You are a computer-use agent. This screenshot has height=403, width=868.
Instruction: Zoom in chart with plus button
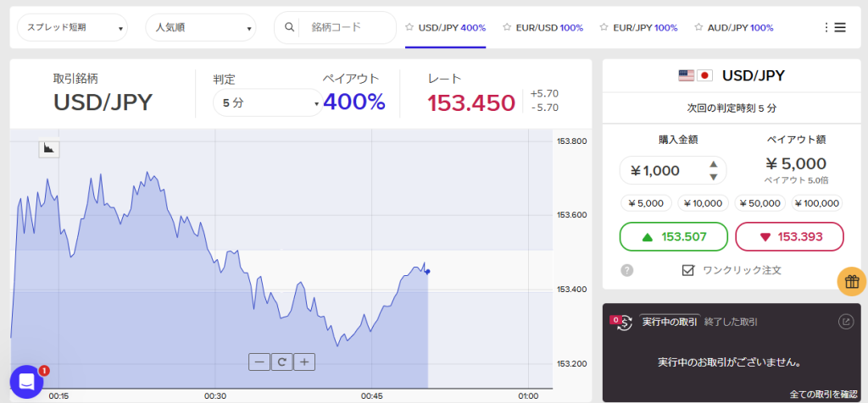tap(303, 362)
